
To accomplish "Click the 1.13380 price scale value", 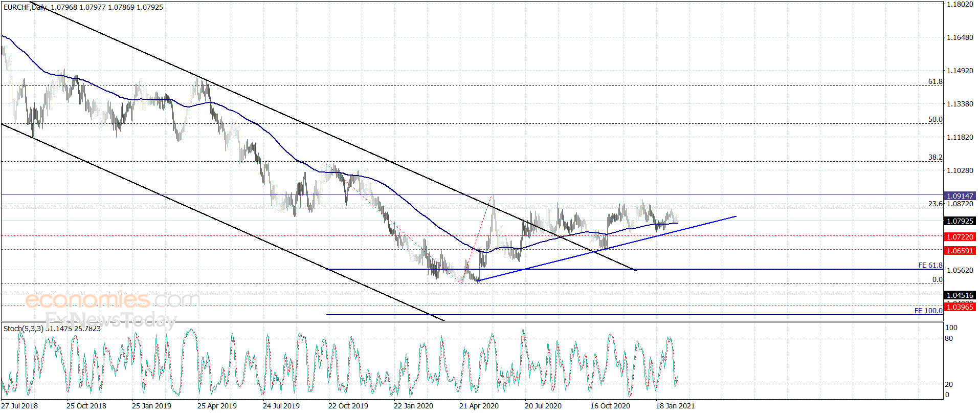I will point(960,104).
